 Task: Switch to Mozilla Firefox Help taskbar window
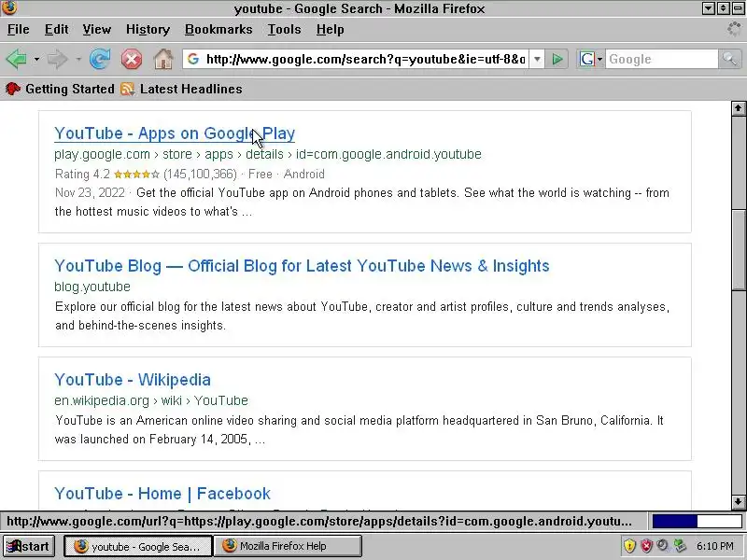coord(288,546)
